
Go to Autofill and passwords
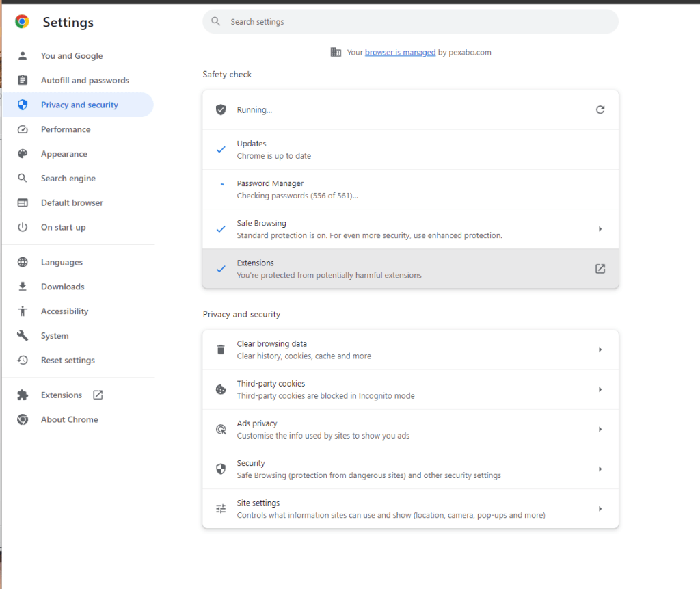[x=78, y=81]
